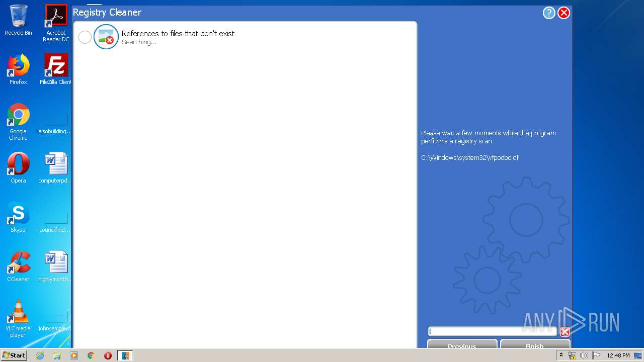Launch Opera desktop shortcut

coord(18,168)
